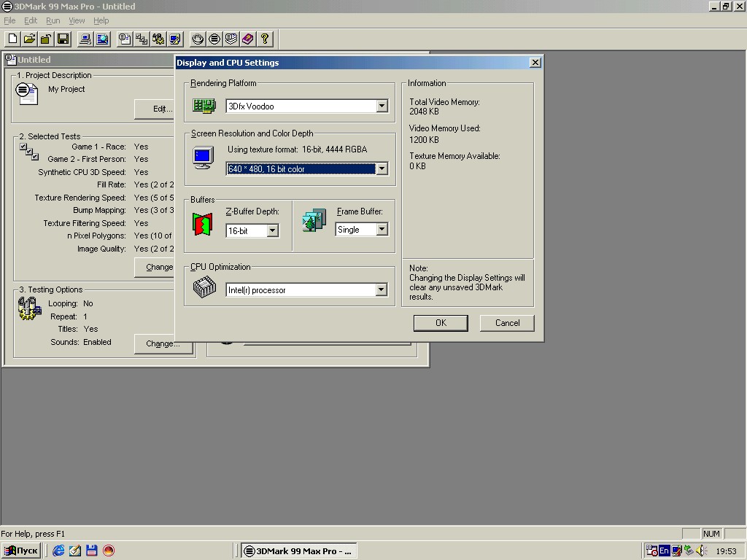Image resolution: width=747 pixels, height=560 pixels.
Task: Click Cancel in Display and CPU Settings
Action: click(x=508, y=323)
